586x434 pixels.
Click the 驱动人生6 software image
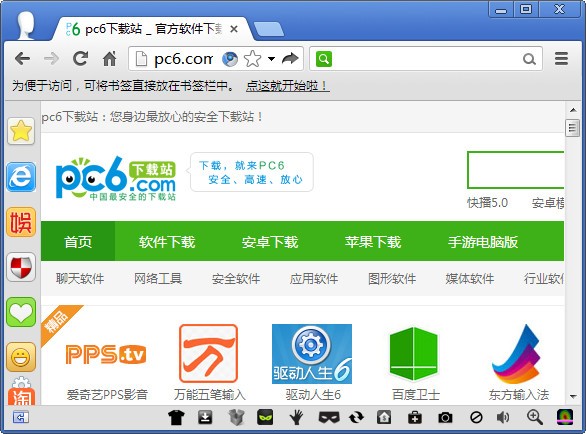(x=312, y=354)
